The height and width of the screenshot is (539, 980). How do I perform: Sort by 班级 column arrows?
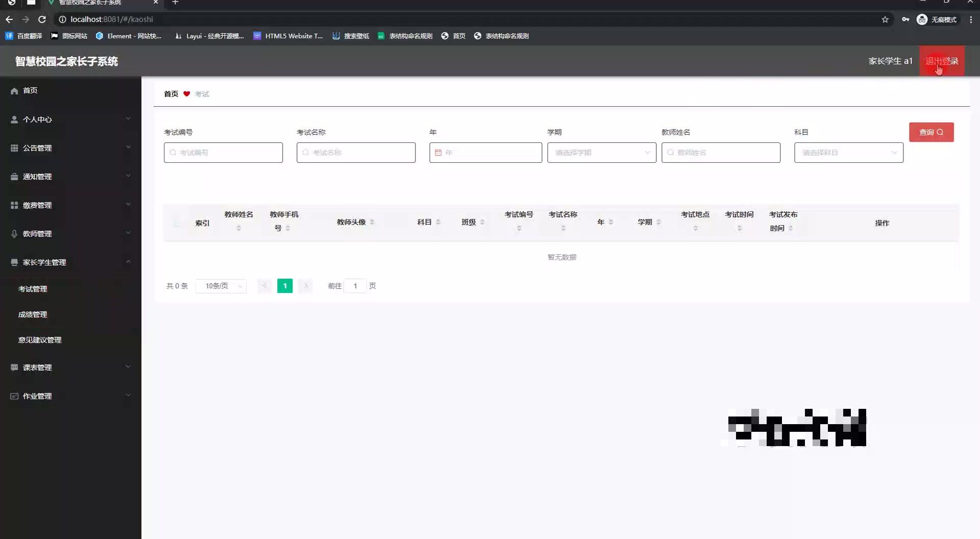pos(482,222)
